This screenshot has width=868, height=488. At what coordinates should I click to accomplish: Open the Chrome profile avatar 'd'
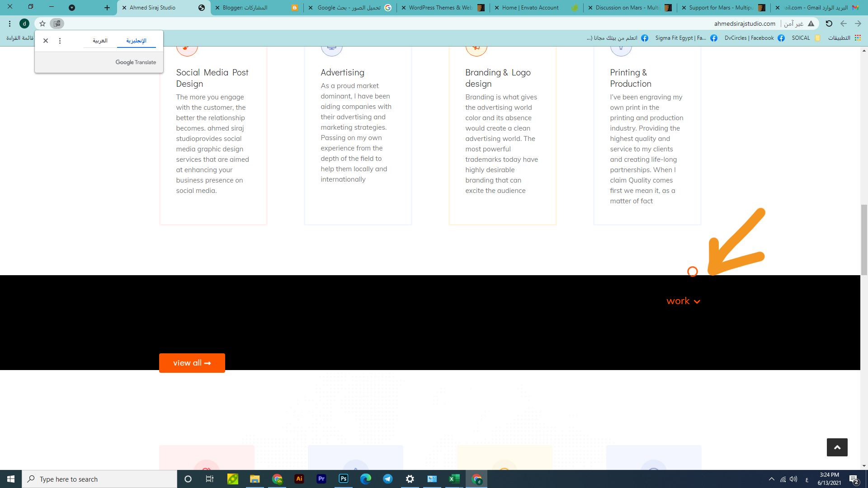tap(24, 23)
